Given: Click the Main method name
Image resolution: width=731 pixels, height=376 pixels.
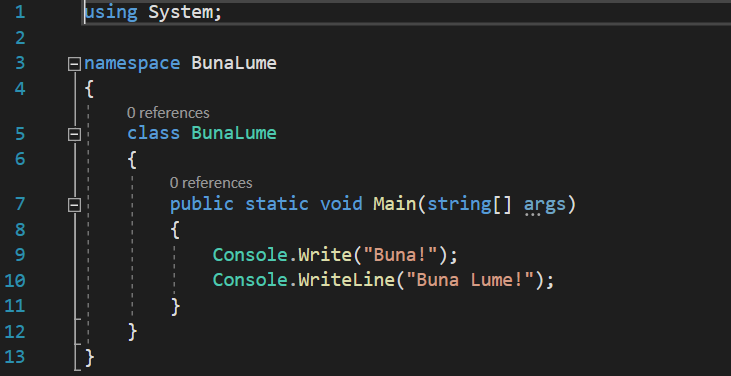Looking at the screenshot, I should (394, 204).
